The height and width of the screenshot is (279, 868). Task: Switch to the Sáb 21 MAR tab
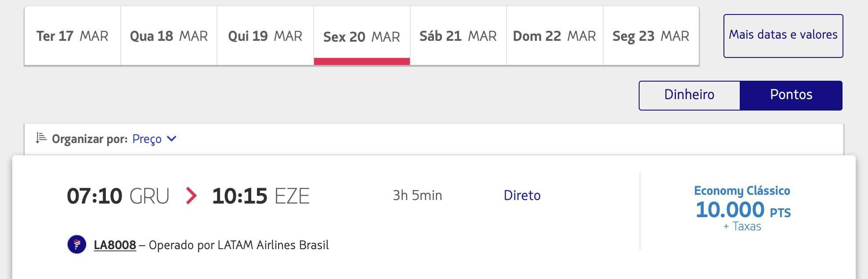(x=458, y=36)
